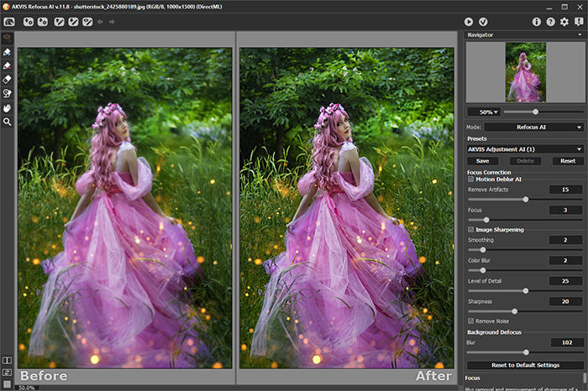Select the Zoom magnifier tool
The height and width of the screenshot is (391, 588).
coord(8,122)
